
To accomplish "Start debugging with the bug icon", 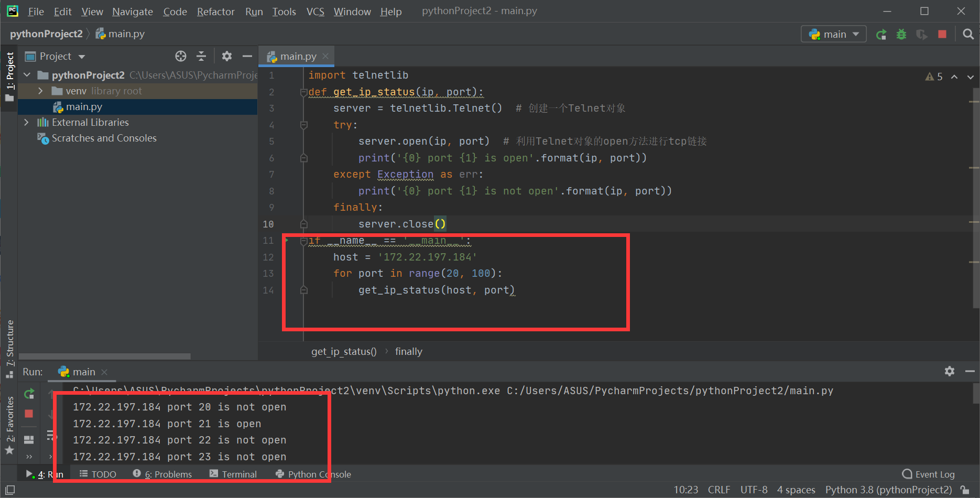I will tap(901, 35).
